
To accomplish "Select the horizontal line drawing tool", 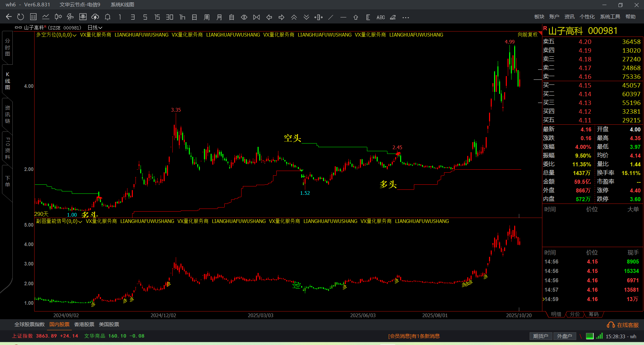I will pyautogui.click(x=343, y=17).
